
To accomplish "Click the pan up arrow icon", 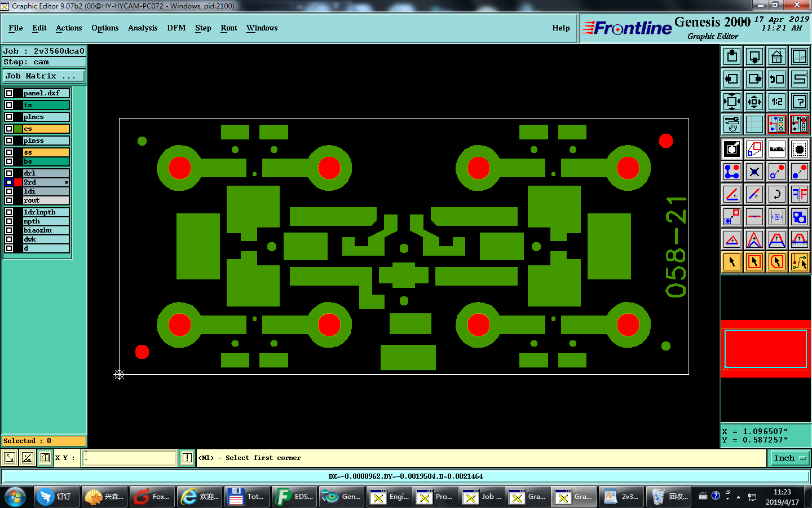I will (732, 56).
